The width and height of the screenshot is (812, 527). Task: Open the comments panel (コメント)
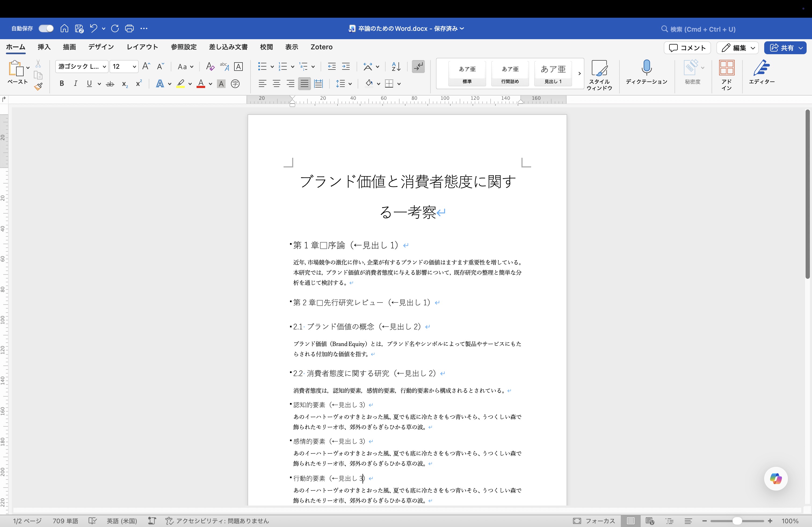(686, 48)
